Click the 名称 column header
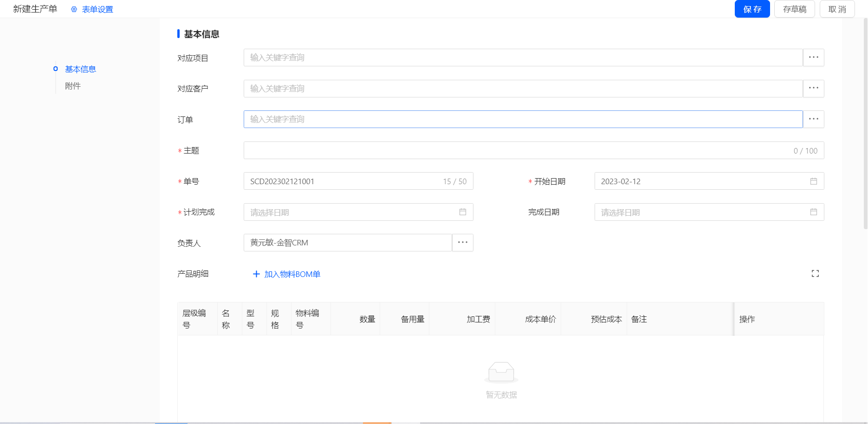This screenshot has width=868, height=424. 230,319
